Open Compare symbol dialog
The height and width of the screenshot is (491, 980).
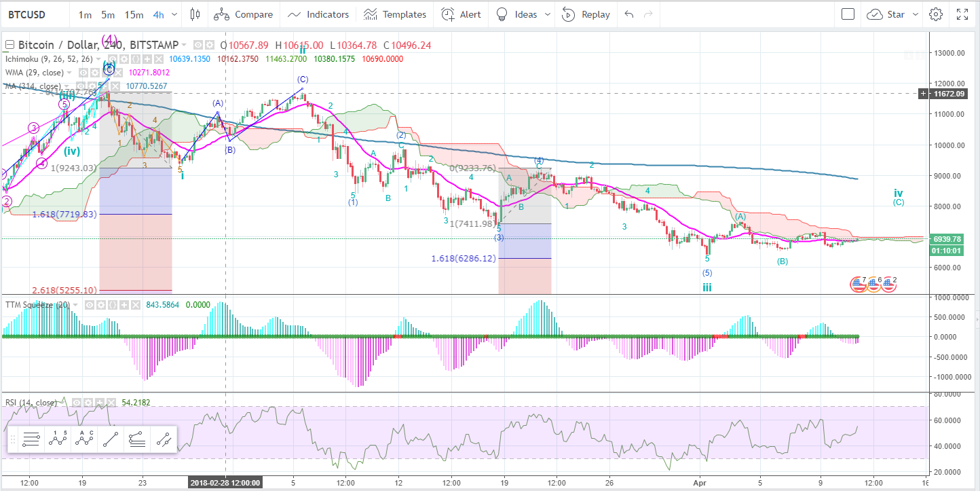(x=244, y=14)
